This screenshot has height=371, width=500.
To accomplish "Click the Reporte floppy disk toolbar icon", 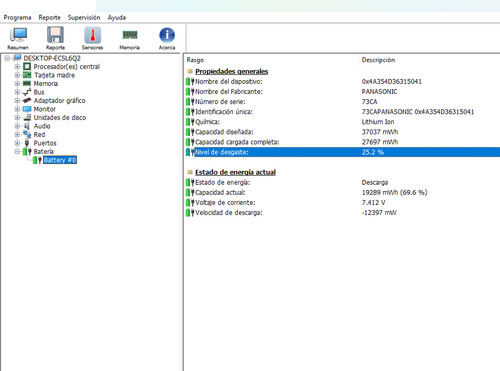I will (55, 38).
